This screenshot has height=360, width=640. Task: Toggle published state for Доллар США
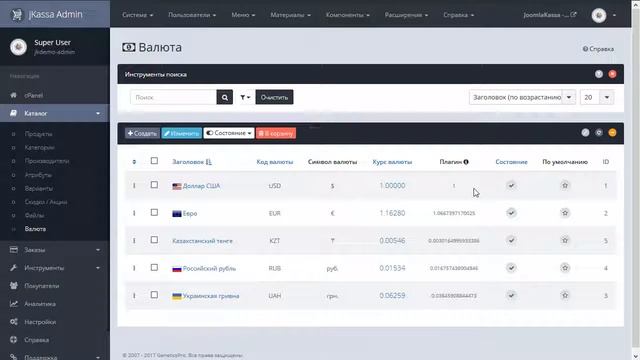click(511, 185)
